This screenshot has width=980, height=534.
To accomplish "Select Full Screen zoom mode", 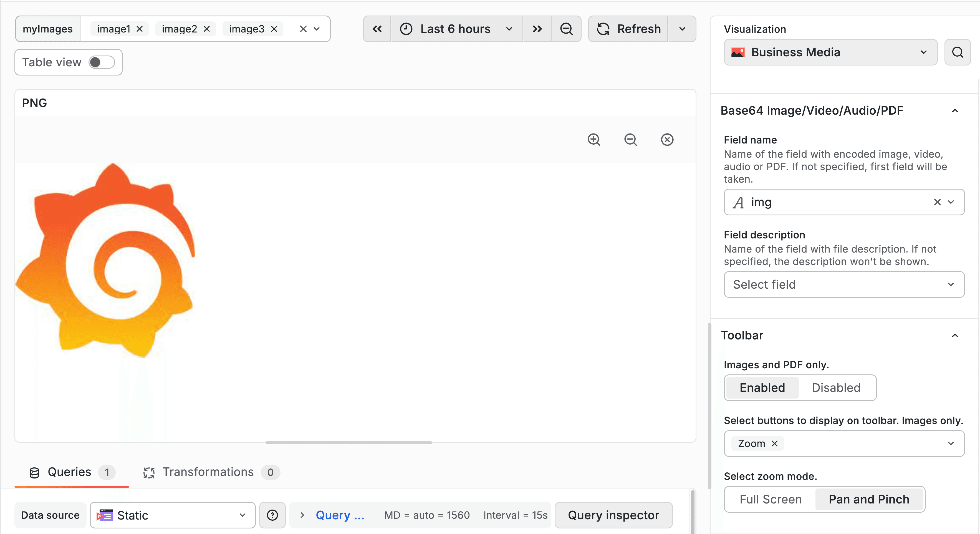I will click(x=771, y=499).
